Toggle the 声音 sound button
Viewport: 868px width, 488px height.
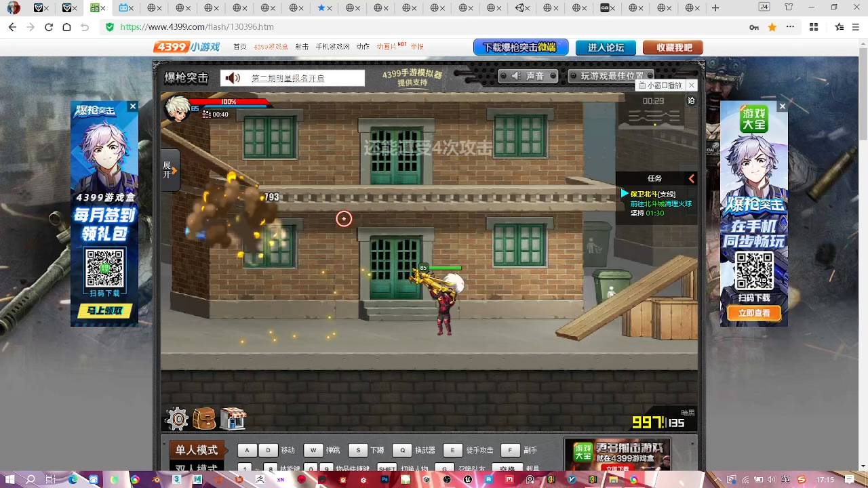click(528, 76)
